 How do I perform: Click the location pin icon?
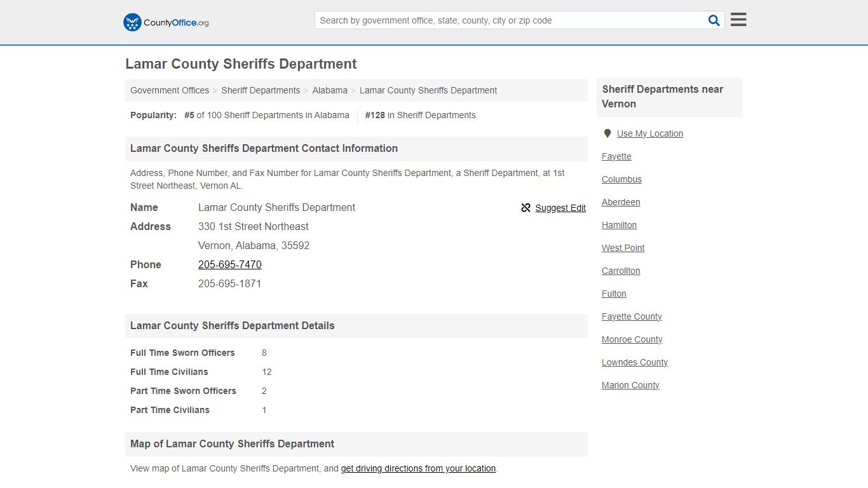607,133
